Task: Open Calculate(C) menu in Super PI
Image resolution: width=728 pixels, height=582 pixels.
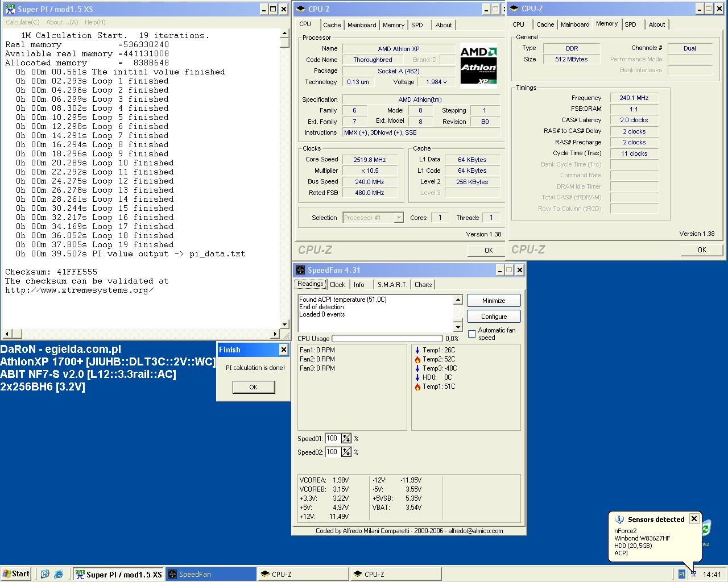Action: tap(23, 22)
